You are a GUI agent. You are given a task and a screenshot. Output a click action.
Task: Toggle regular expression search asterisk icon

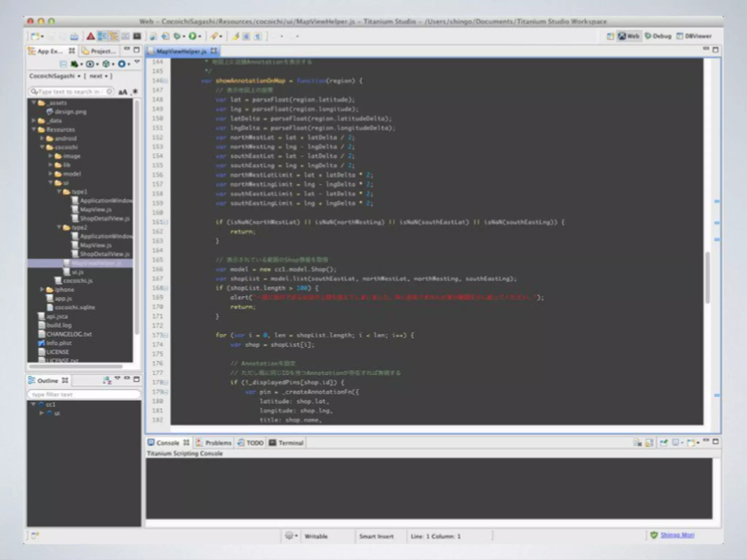click(x=135, y=92)
